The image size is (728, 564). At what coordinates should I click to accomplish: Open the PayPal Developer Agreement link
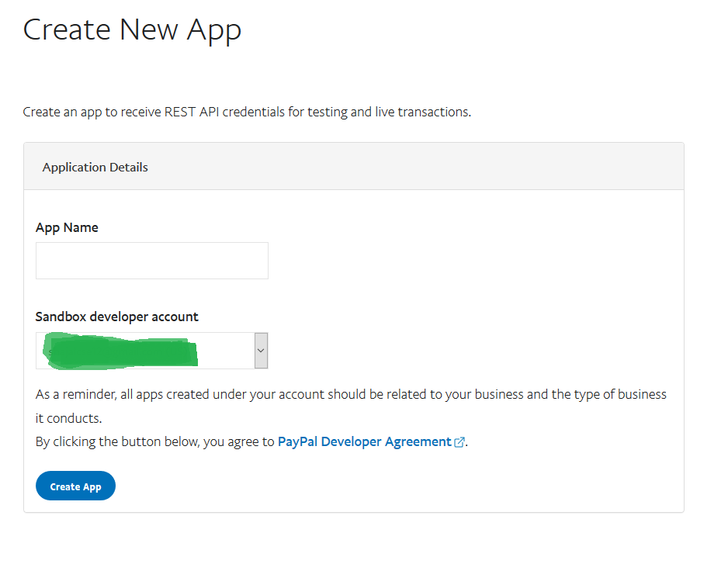click(x=364, y=441)
